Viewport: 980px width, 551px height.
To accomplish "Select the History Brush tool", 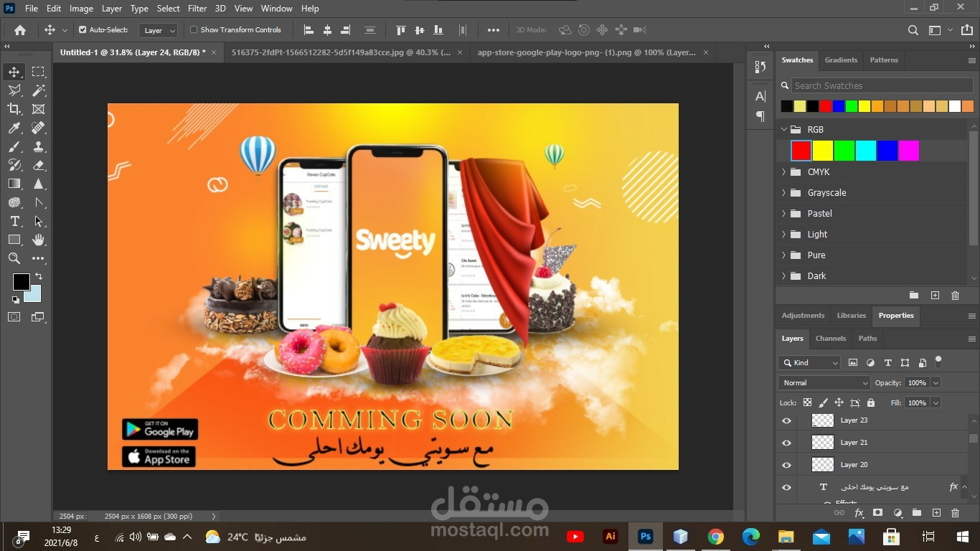I will [x=14, y=165].
